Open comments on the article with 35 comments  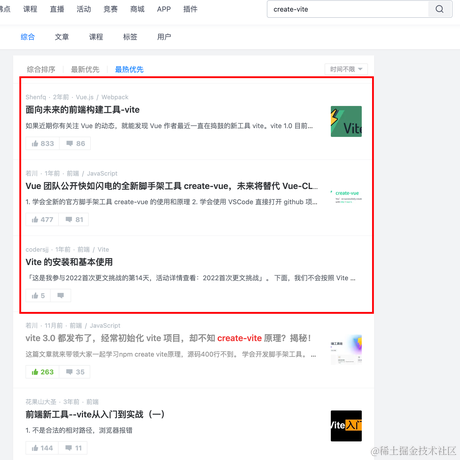(x=75, y=372)
